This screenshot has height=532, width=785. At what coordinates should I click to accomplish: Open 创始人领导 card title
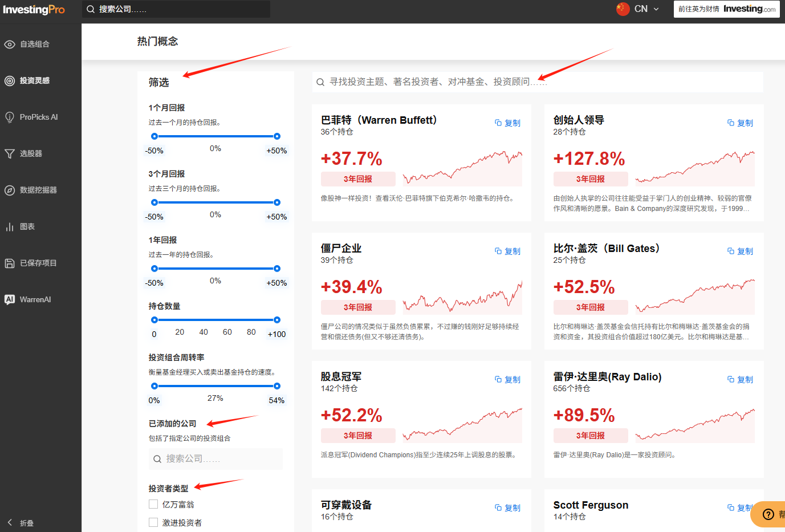pos(579,120)
